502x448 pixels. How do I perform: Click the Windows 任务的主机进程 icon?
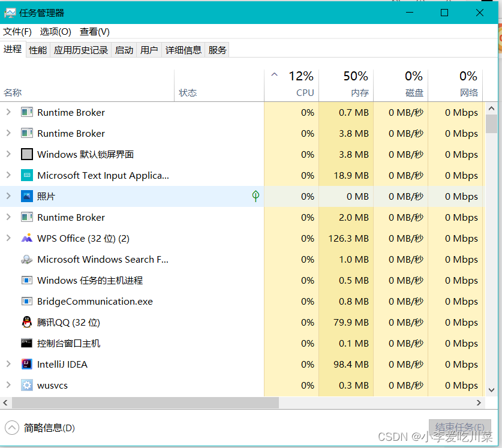click(x=27, y=281)
